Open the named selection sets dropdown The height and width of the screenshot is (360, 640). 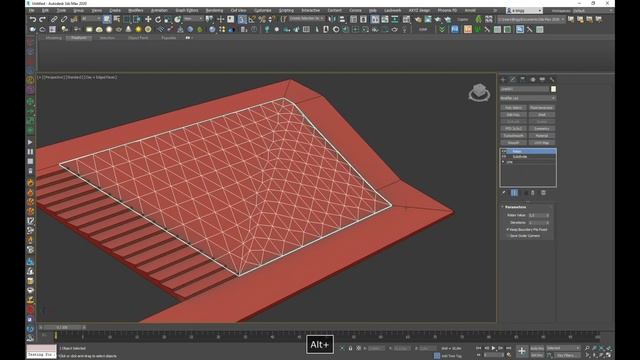[x=307, y=19]
